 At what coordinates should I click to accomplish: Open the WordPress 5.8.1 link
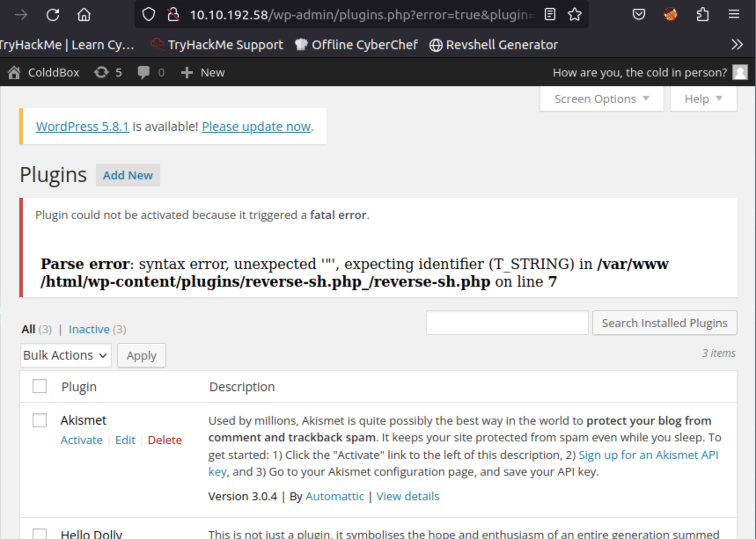(82, 127)
